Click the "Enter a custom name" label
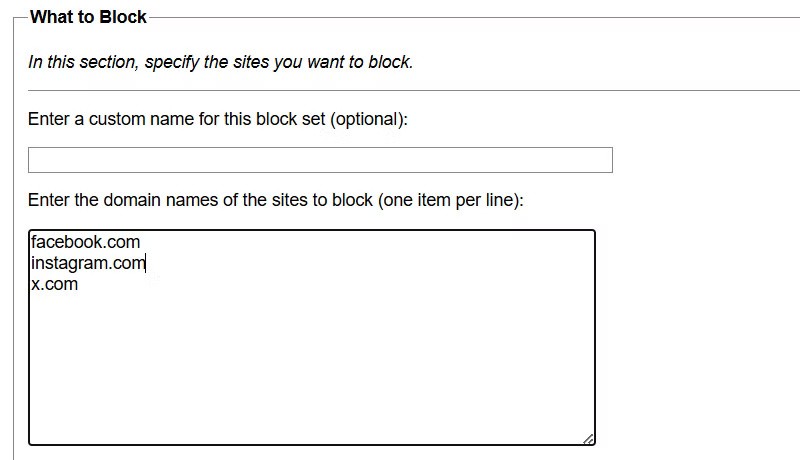 pyautogui.click(x=218, y=119)
